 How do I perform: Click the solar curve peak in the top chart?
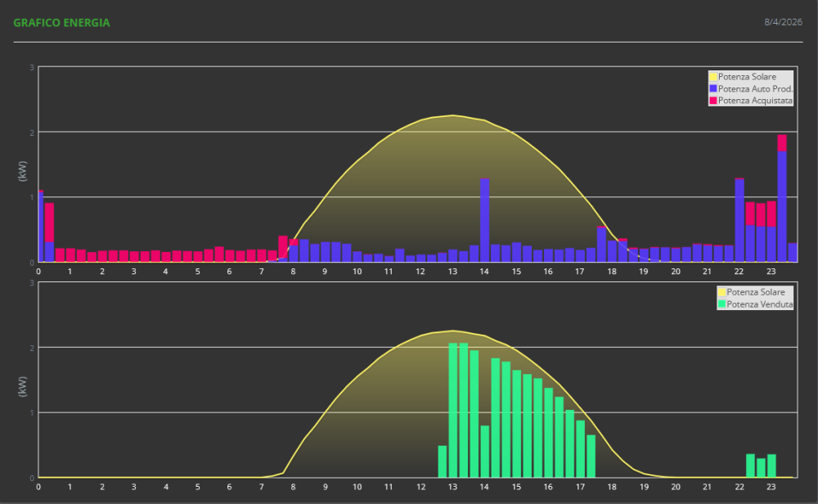(x=452, y=115)
